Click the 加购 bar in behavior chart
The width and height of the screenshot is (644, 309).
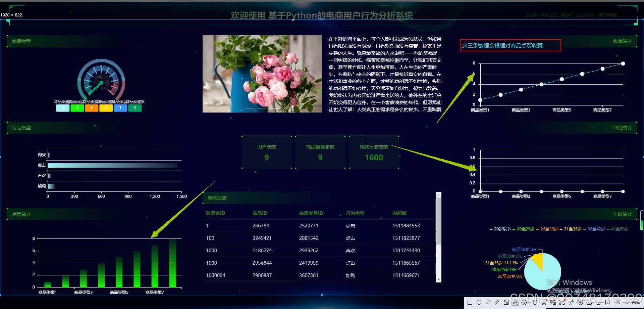point(51,186)
